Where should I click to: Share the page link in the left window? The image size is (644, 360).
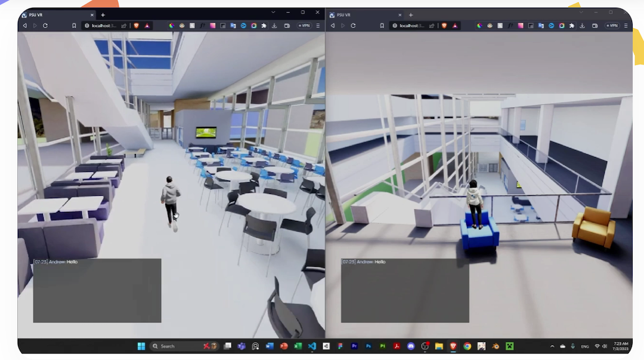(123, 26)
